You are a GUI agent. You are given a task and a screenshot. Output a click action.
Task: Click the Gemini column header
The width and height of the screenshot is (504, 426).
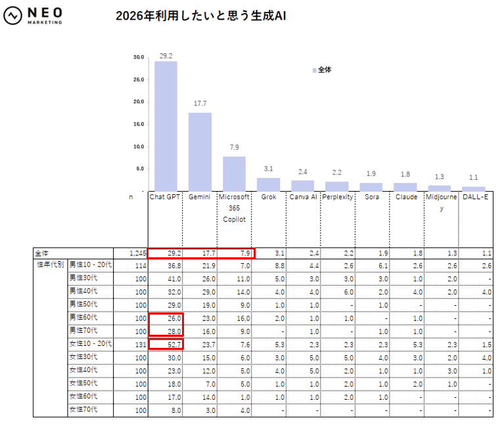tap(199, 197)
